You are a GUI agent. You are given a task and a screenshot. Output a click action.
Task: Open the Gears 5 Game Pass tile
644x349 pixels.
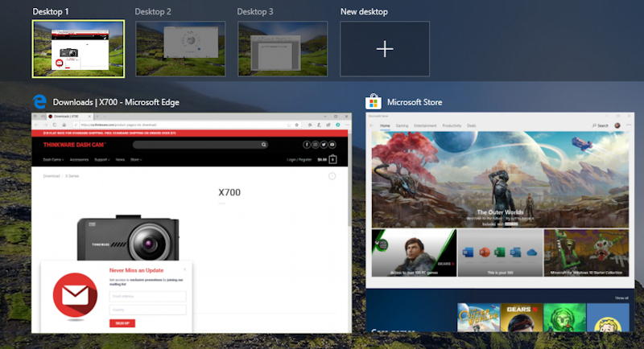tap(414, 253)
